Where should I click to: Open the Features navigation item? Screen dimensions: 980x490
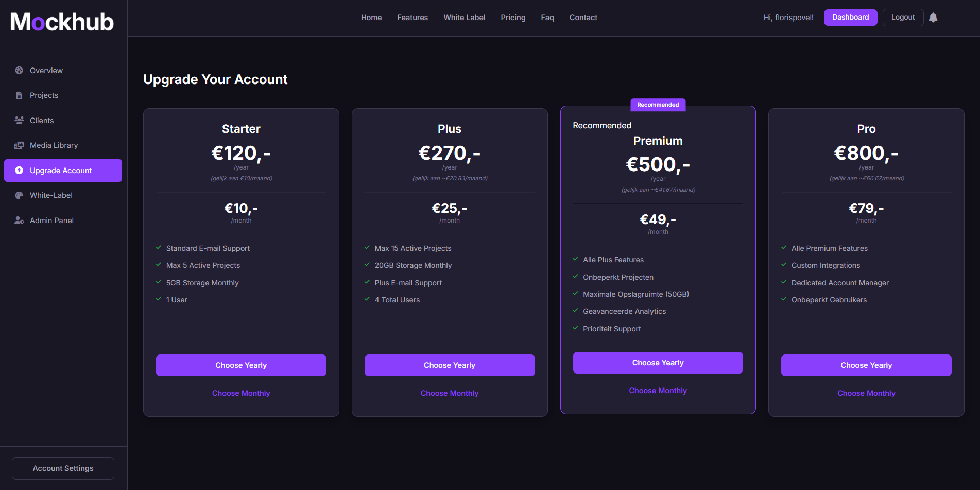tap(412, 17)
